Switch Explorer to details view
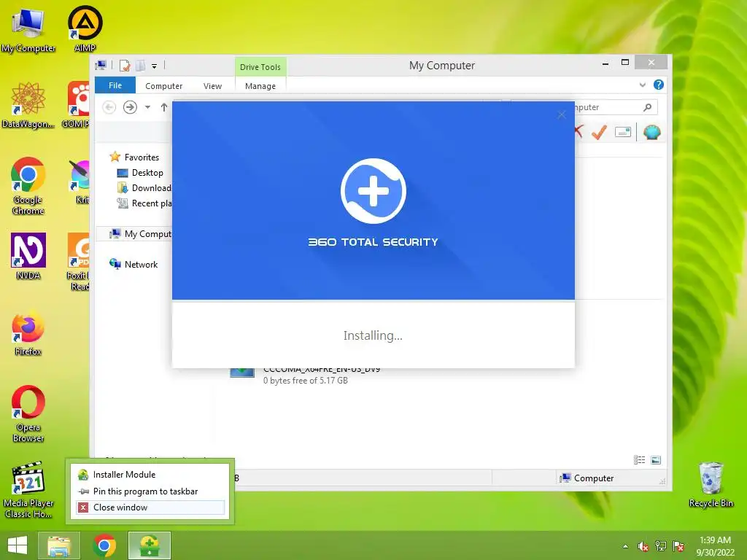The width and height of the screenshot is (747, 560). tap(639, 459)
